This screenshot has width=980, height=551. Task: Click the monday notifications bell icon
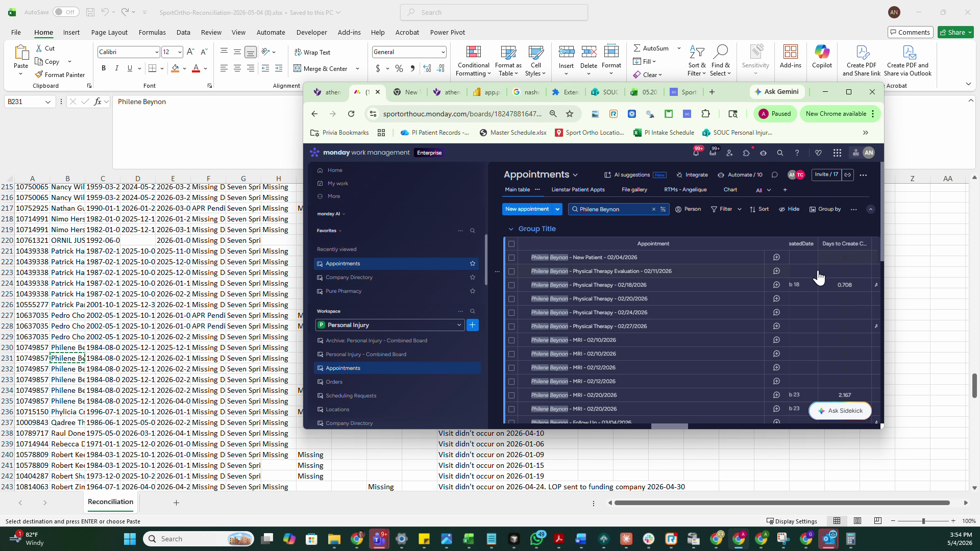pyautogui.click(x=696, y=153)
